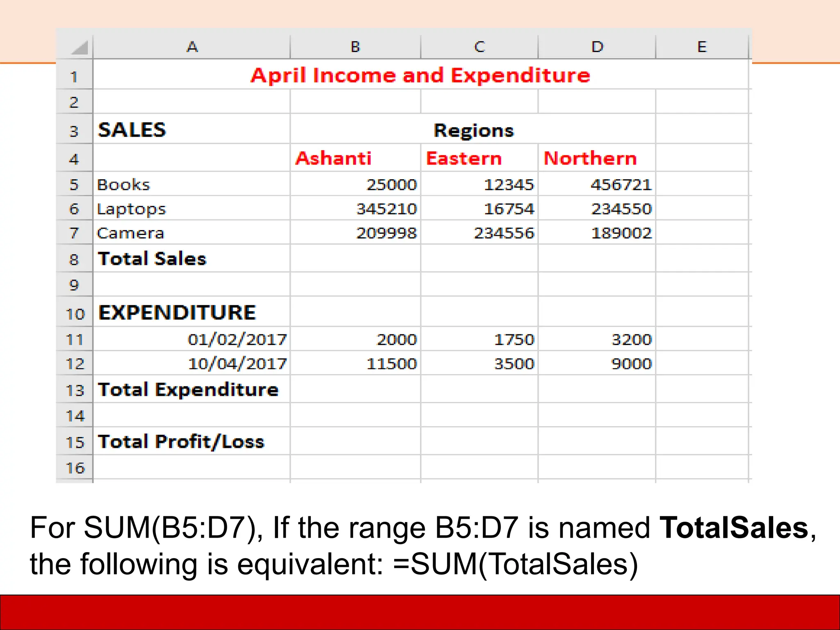This screenshot has height=630, width=840.
Task: Select cell with value 3200
Action: tap(597, 339)
